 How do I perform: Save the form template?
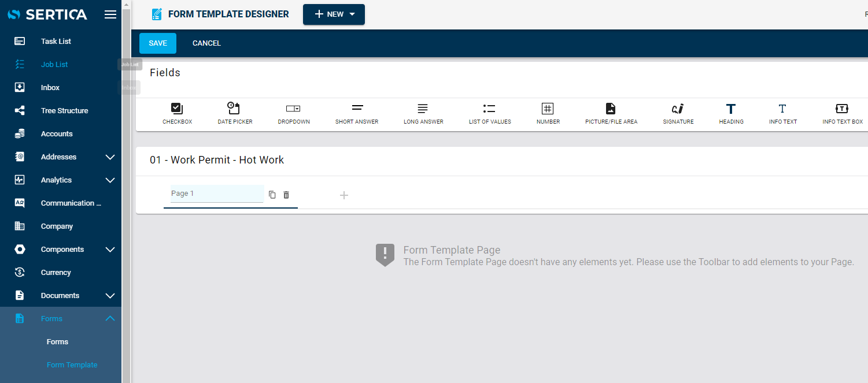point(157,43)
